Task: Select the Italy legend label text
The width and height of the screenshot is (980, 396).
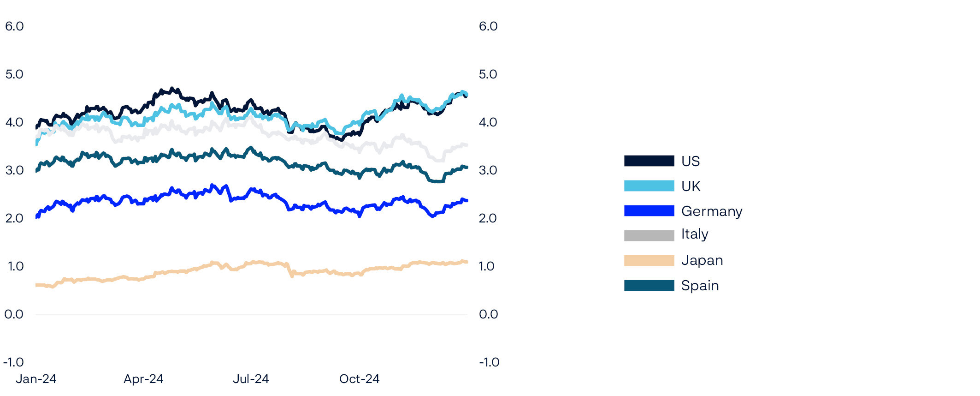Action: (694, 234)
